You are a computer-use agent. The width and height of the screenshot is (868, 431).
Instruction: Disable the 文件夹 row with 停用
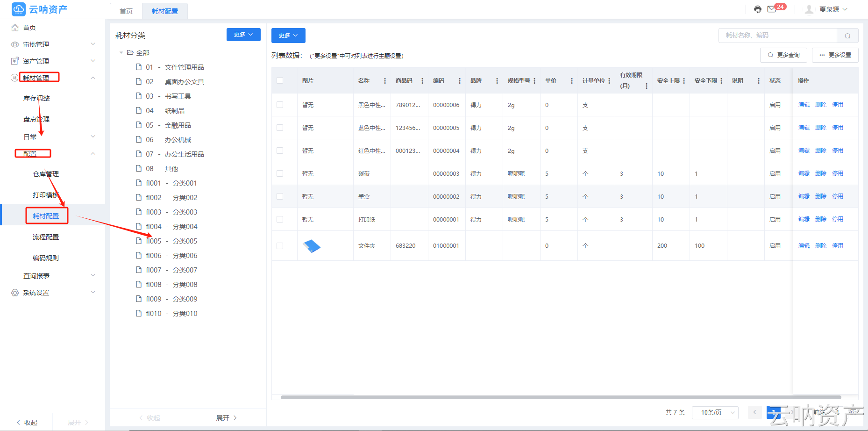838,246
